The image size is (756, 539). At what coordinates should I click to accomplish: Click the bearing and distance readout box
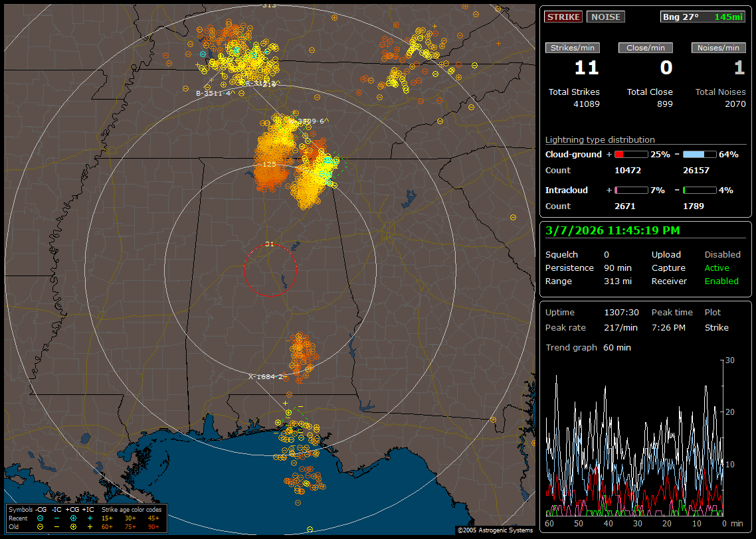click(x=703, y=17)
